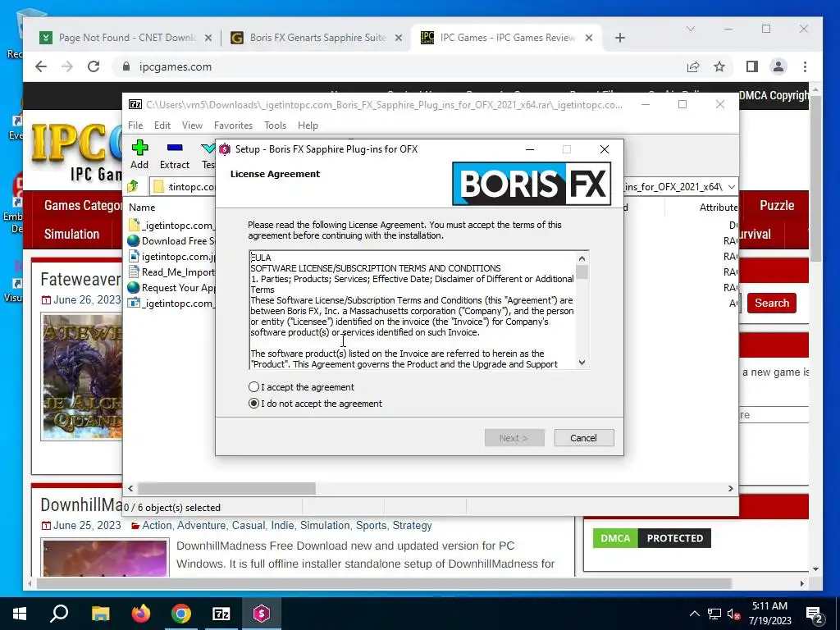Open File Explorer from taskbar
The height and width of the screenshot is (630, 840).
pyautogui.click(x=100, y=614)
